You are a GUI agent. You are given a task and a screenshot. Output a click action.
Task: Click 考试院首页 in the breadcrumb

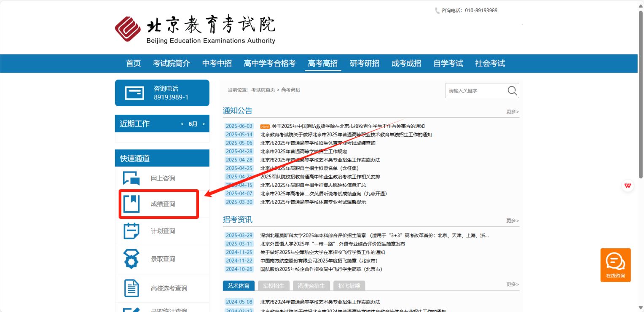point(263,90)
